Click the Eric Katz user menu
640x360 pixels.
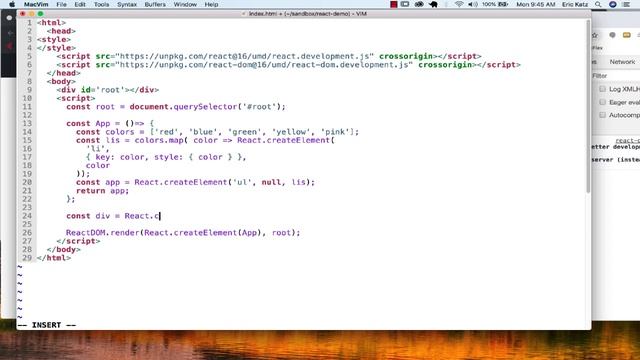(x=575, y=4)
